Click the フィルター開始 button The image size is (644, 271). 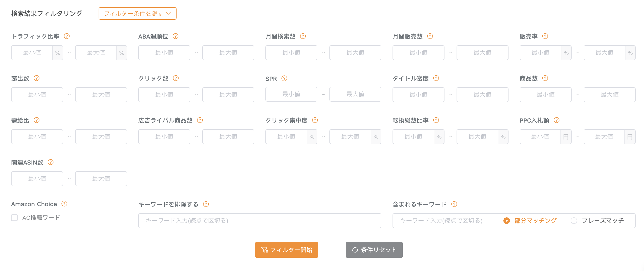pyautogui.click(x=287, y=250)
